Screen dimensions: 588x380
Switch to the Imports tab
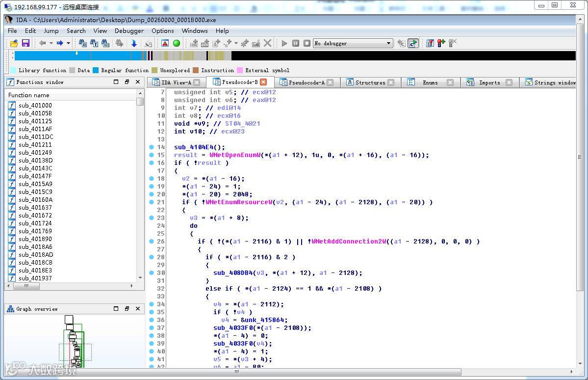click(489, 82)
